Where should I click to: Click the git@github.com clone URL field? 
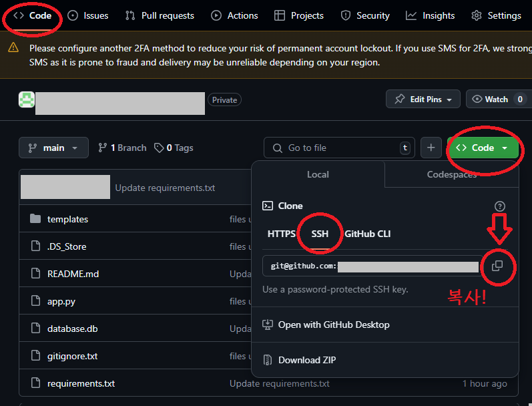tap(373, 266)
